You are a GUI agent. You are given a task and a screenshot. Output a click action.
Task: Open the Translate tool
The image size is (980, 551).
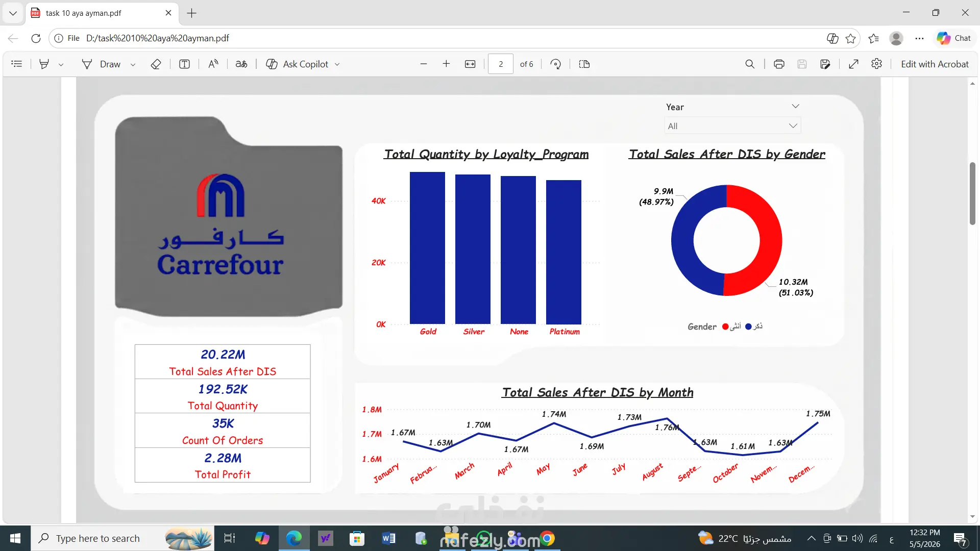point(241,64)
